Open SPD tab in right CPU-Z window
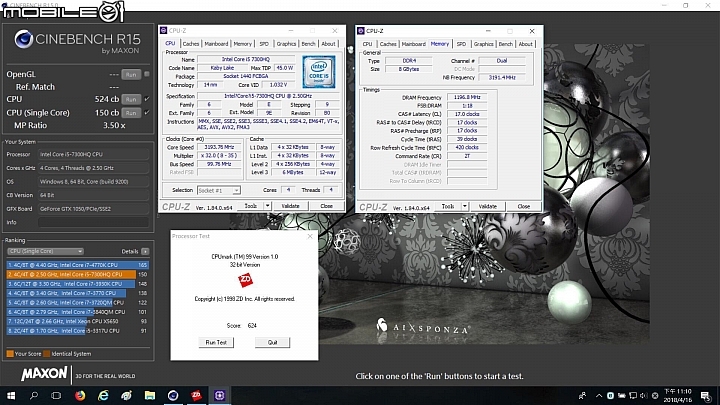The width and height of the screenshot is (720, 405). [461, 44]
